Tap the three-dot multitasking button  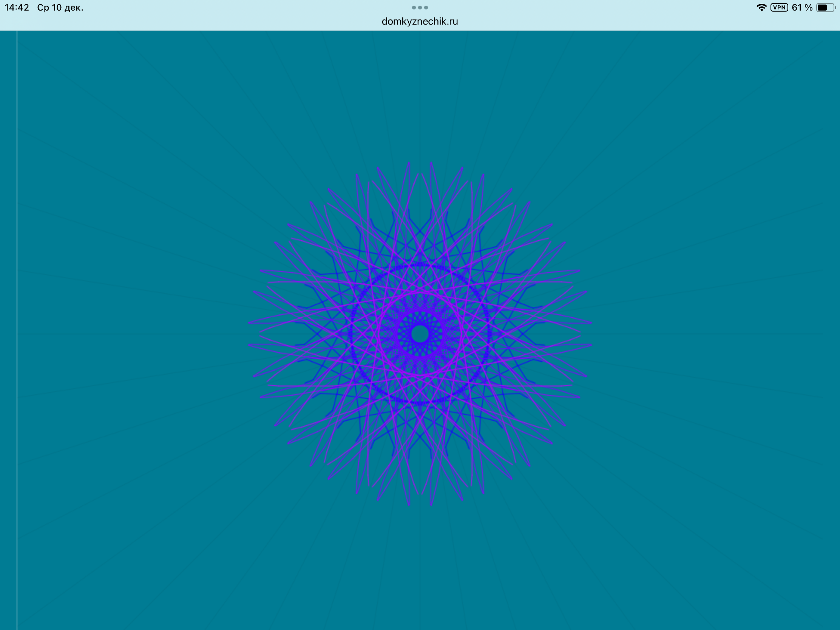(420, 8)
